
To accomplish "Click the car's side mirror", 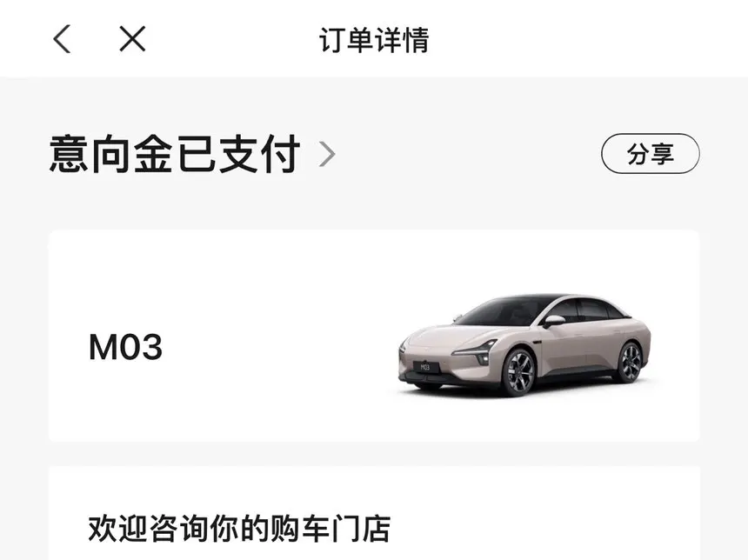I will (x=554, y=320).
